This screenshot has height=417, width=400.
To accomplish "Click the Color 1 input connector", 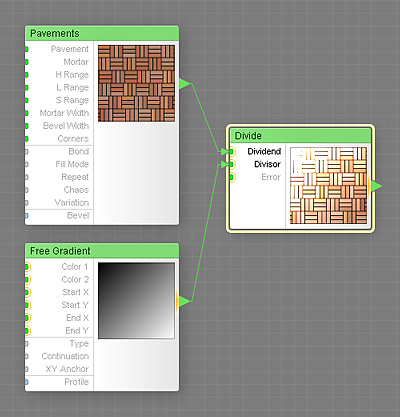I will point(27,267).
